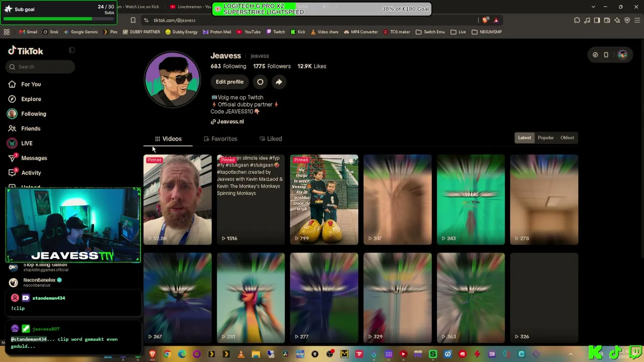Open Messages in the sidebar
Viewport: 644px width, 362px height.
click(x=34, y=158)
